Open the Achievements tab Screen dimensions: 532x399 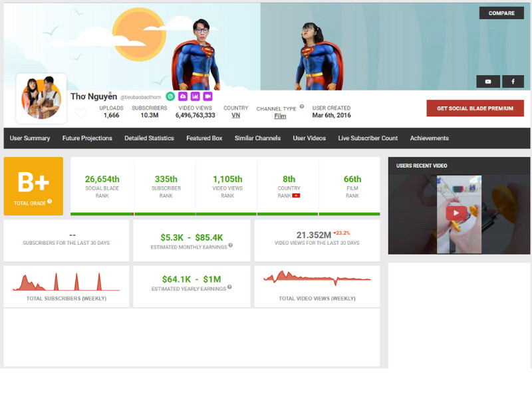click(429, 138)
